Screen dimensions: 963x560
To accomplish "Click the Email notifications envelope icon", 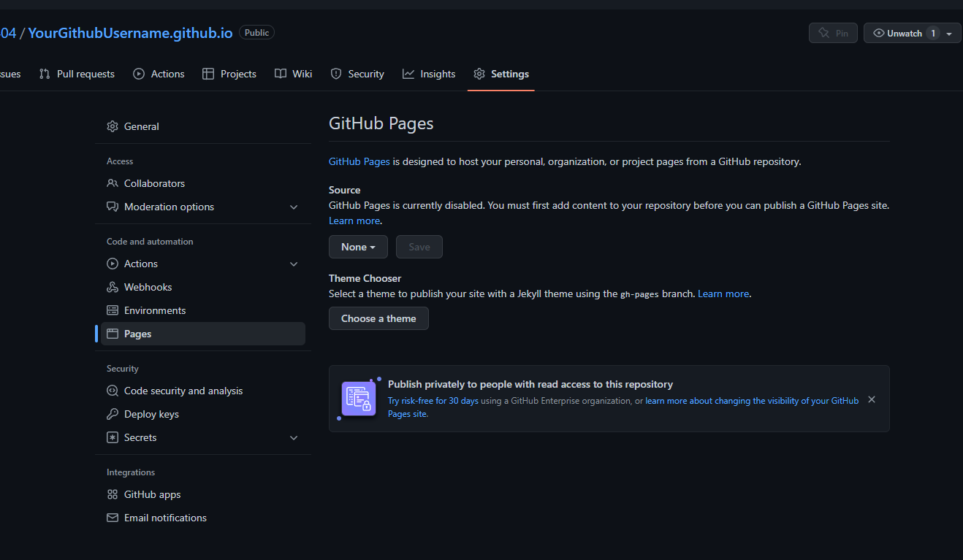I will 113,518.
